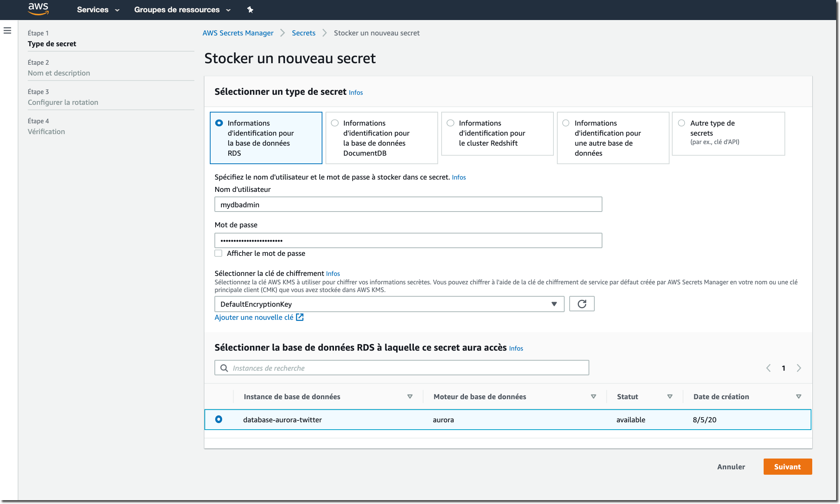840x504 pixels.
Task: Open the DefaultEncryptionKey dropdown
Action: pyautogui.click(x=389, y=304)
